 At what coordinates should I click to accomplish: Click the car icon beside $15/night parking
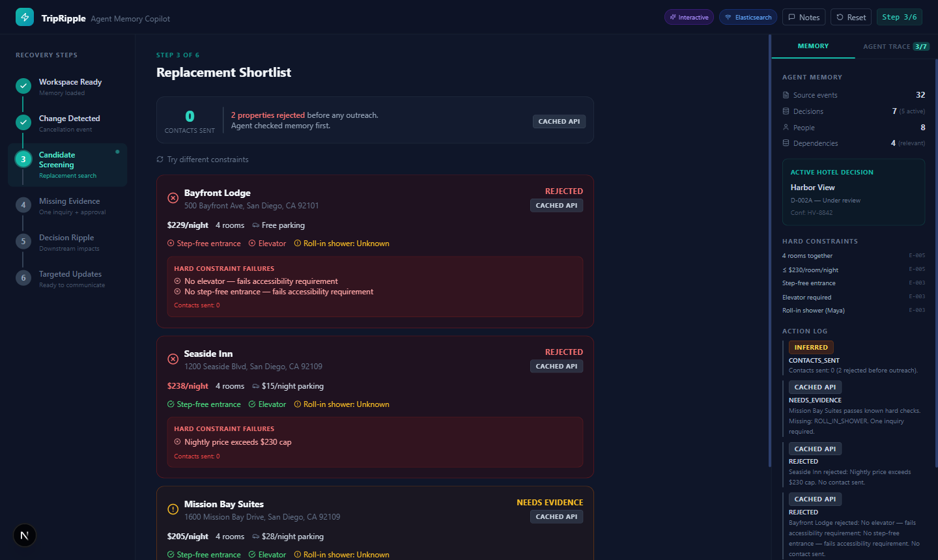point(256,386)
